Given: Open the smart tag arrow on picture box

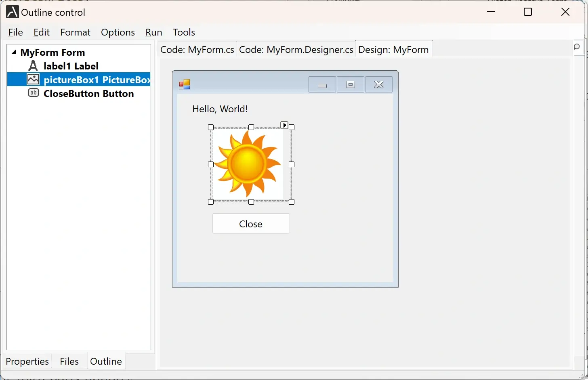Looking at the screenshot, I should (284, 125).
